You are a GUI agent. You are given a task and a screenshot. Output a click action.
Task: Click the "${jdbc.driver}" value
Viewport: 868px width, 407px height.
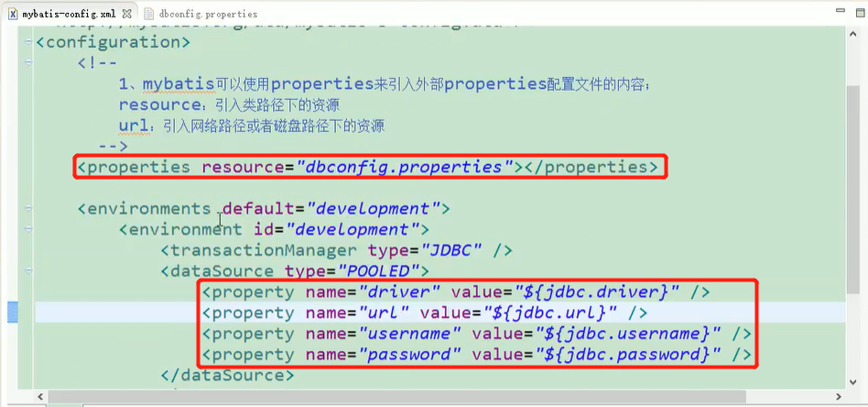(x=597, y=291)
